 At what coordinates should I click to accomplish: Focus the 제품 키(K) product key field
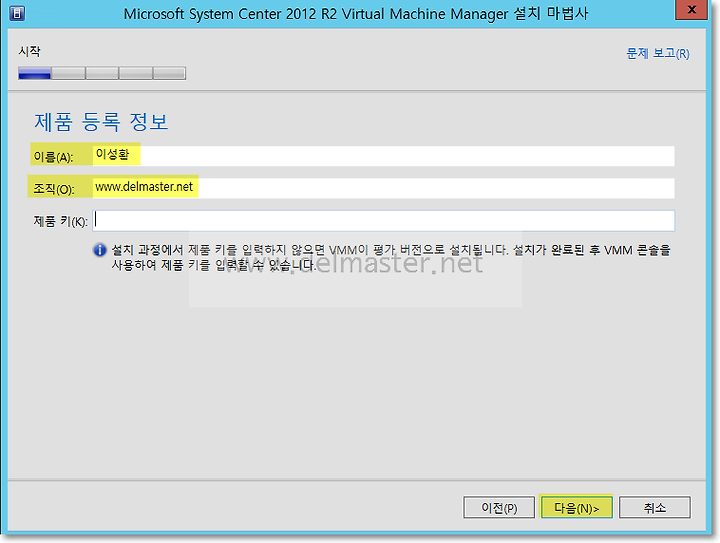(383, 221)
